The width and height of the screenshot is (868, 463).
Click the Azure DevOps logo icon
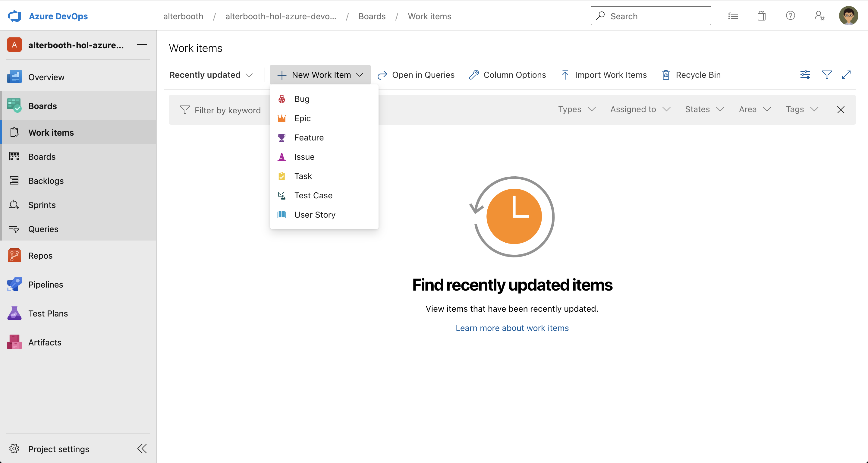[x=14, y=16]
